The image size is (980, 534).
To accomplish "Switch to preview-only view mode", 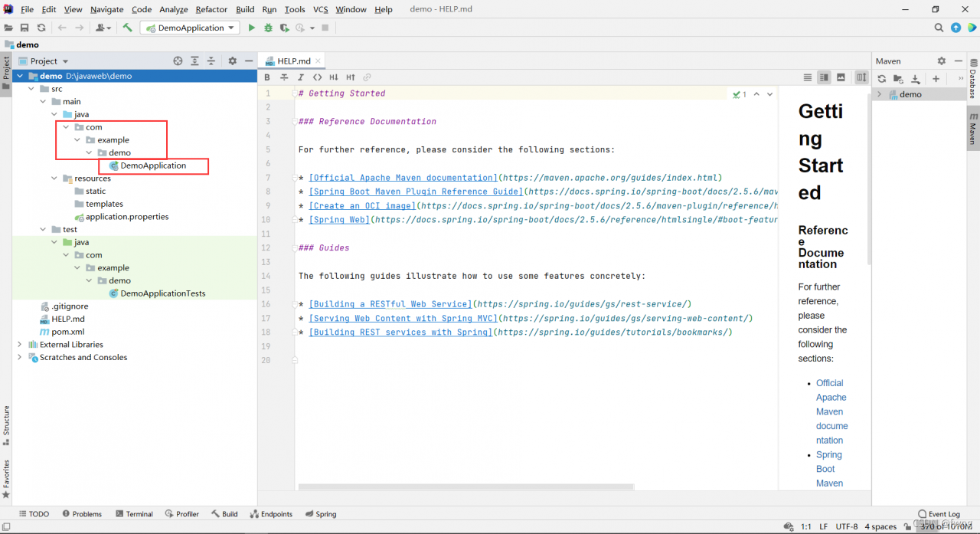I will point(841,77).
